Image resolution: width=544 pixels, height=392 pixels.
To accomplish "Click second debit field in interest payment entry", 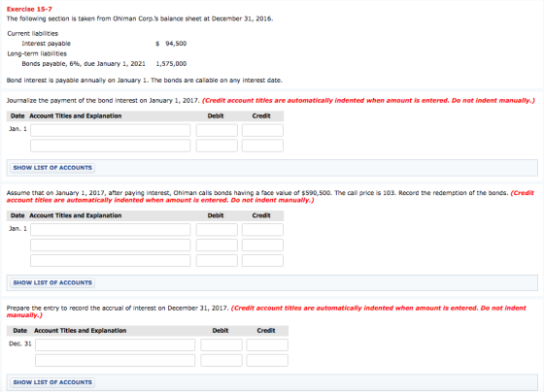I will click(x=217, y=146).
